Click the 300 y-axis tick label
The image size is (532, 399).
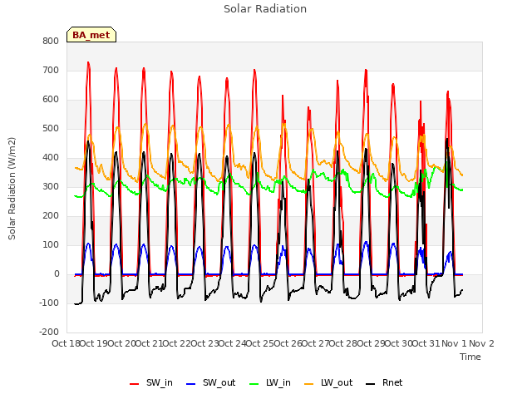coord(51,186)
